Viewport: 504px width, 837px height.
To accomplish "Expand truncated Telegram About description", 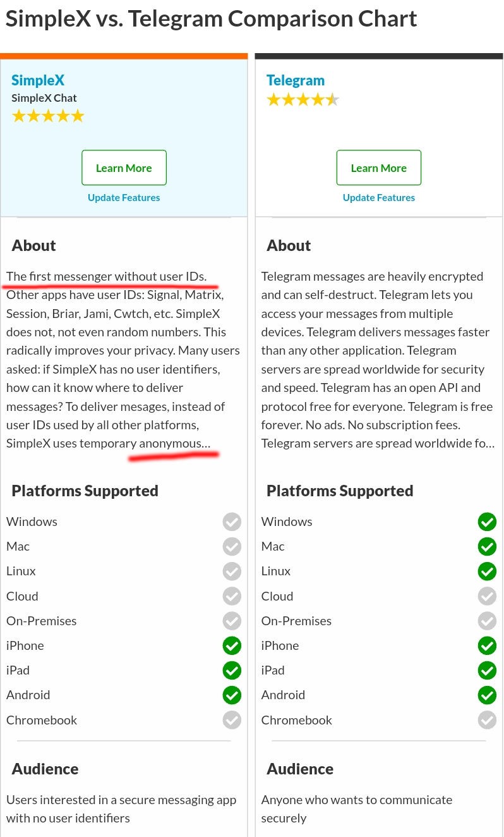I will click(x=489, y=444).
